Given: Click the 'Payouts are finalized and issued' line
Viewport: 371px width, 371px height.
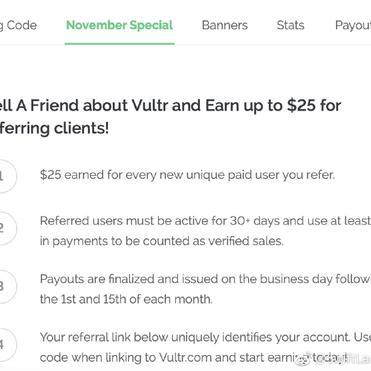Looking at the screenshot, I should coord(205,279).
